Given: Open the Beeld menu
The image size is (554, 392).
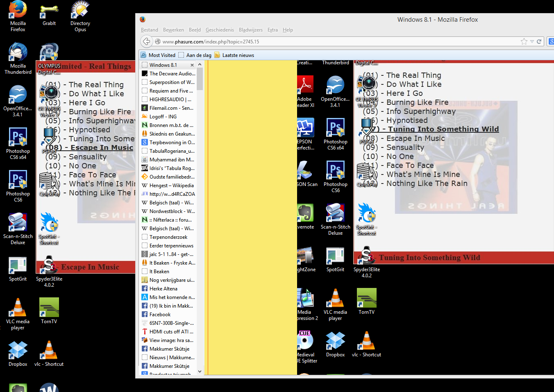Looking at the screenshot, I should pos(195,30).
